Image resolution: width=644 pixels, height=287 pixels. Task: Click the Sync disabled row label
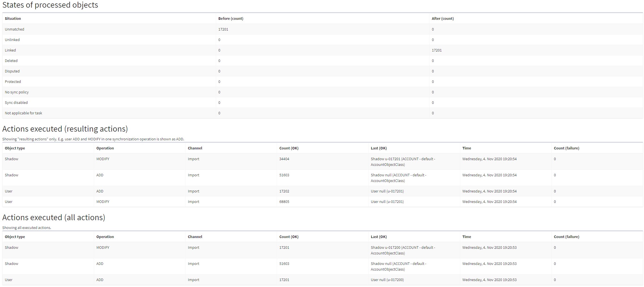16,103
